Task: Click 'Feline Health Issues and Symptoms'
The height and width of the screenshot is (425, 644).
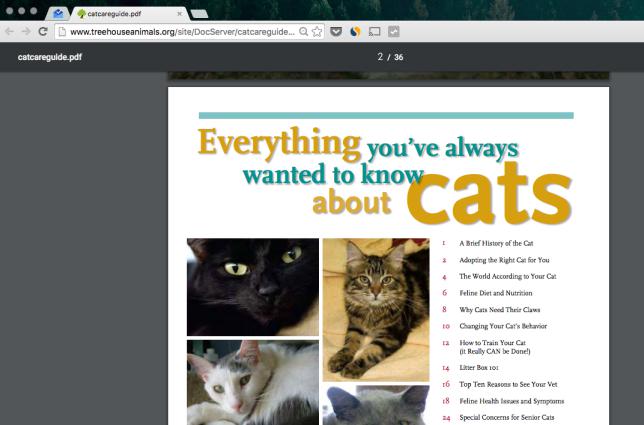Action: [x=512, y=401]
